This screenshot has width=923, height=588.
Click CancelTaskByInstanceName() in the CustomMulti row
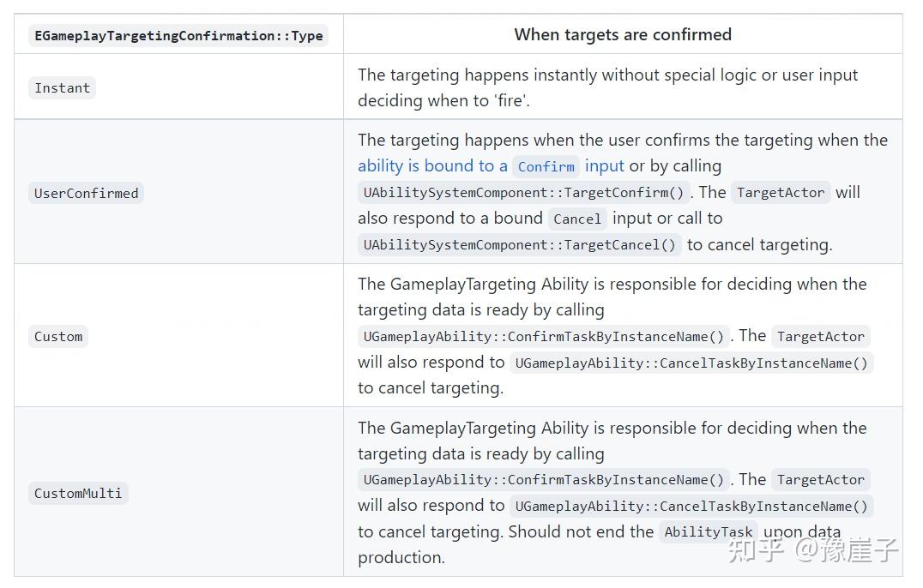pos(691,507)
